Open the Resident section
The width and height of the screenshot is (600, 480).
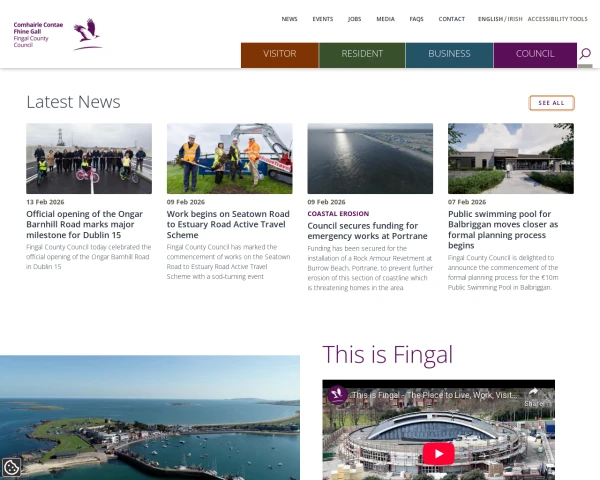point(362,55)
